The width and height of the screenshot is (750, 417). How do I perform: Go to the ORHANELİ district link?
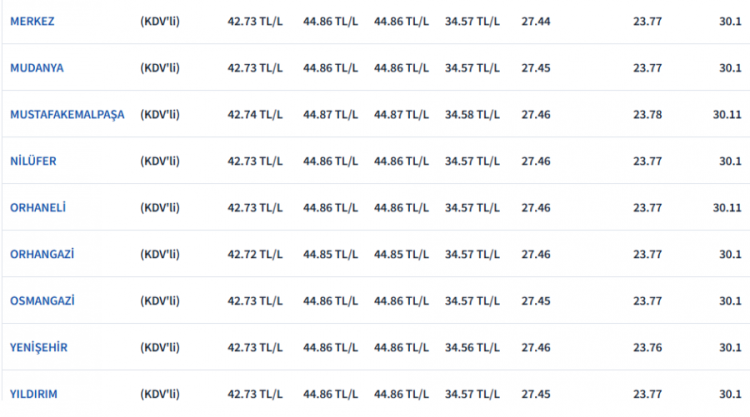[x=40, y=207]
